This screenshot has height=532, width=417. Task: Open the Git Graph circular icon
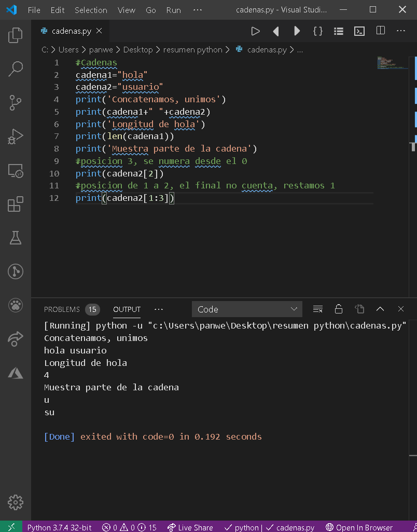click(x=15, y=271)
